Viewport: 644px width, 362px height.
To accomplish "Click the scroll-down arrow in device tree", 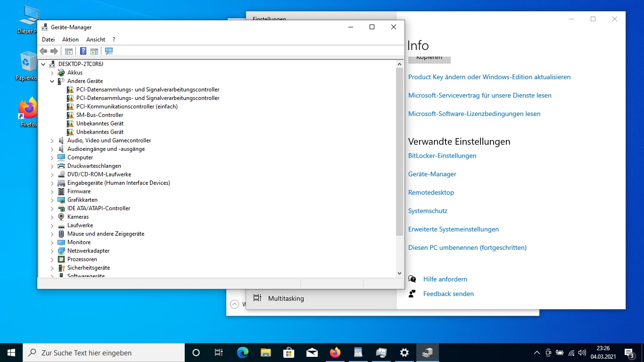I will [399, 273].
